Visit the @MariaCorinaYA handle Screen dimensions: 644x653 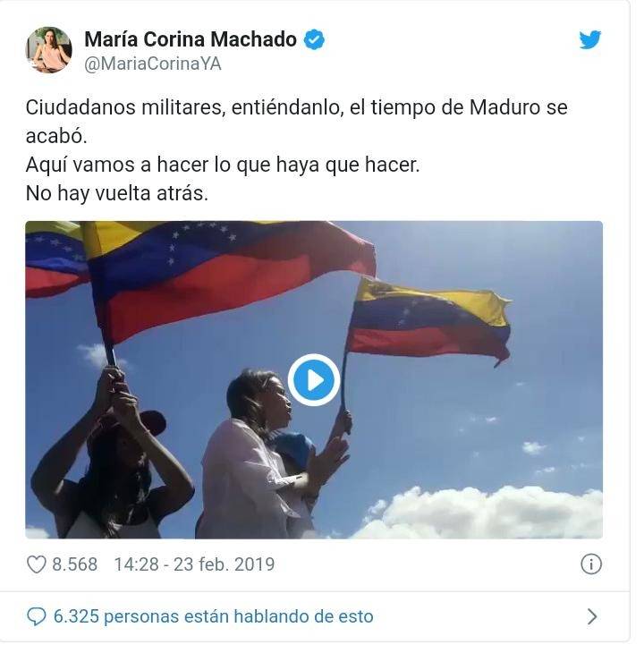153,64
